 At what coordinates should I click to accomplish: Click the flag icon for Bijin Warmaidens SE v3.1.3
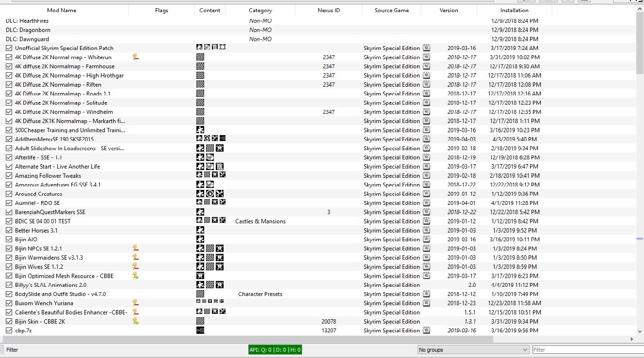pos(136,258)
